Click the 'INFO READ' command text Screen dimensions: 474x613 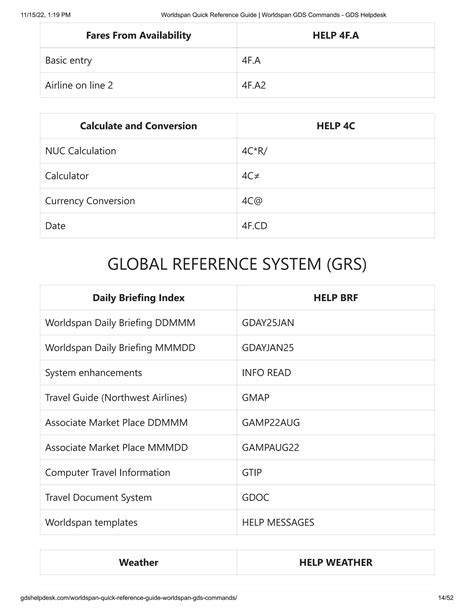[266, 373]
